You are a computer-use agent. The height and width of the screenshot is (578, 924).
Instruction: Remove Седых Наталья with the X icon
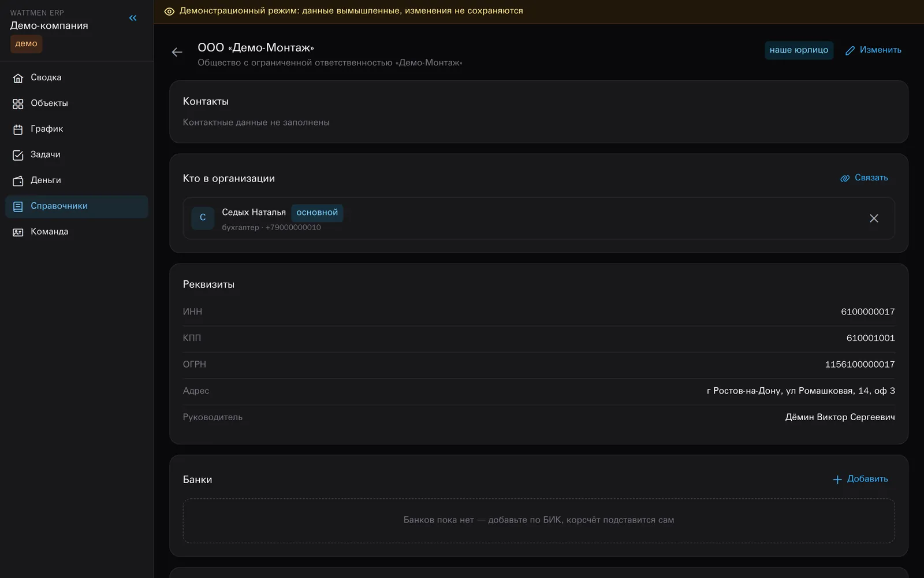[x=874, y=218]
